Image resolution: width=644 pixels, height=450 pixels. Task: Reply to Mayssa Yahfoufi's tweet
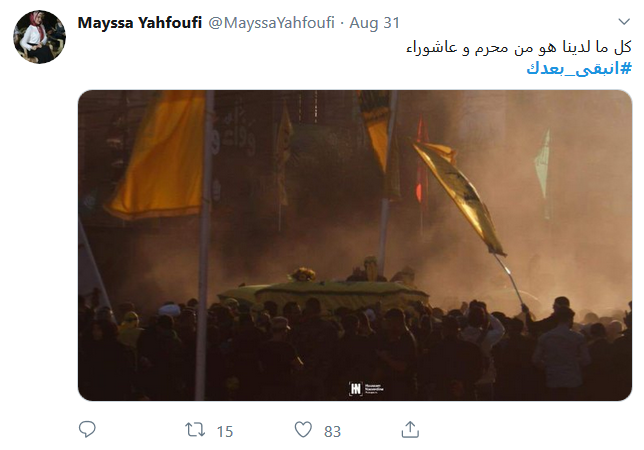click(x=87, y=429)
